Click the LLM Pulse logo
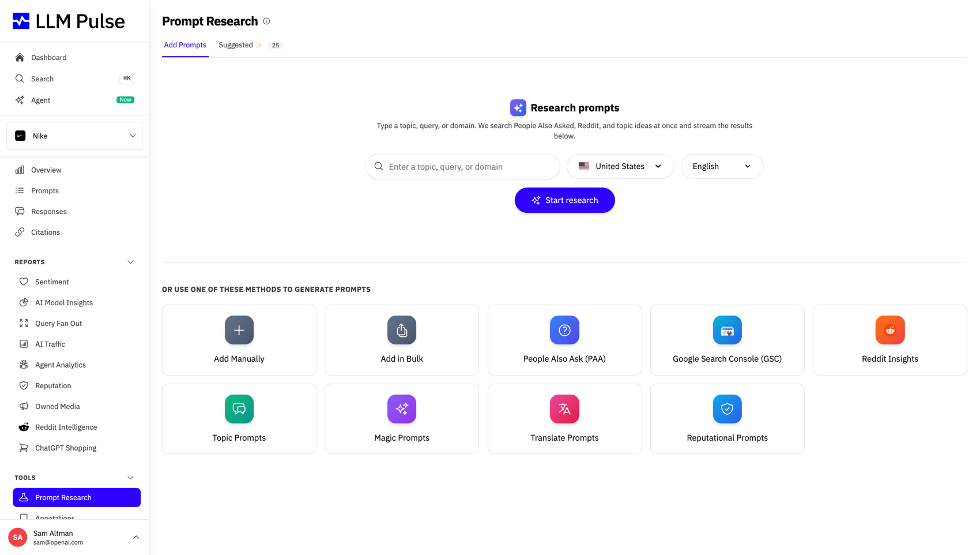Screen dimensions: 980x555 (69, 21)
